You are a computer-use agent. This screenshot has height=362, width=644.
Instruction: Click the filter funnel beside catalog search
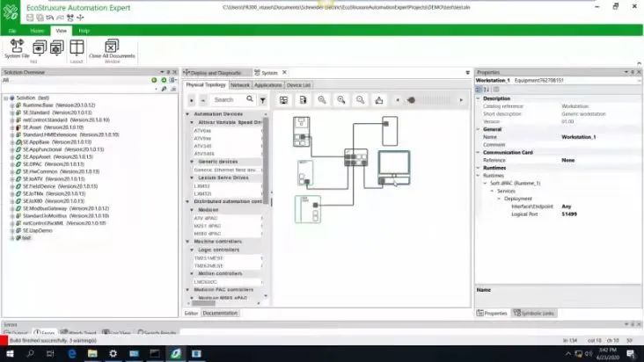point(263,99)
